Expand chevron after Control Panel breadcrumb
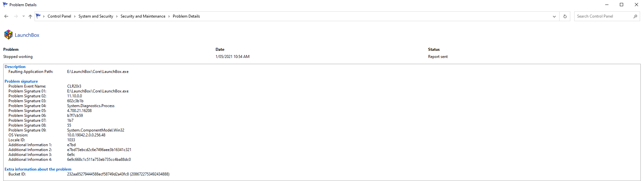 coord(75,16)
